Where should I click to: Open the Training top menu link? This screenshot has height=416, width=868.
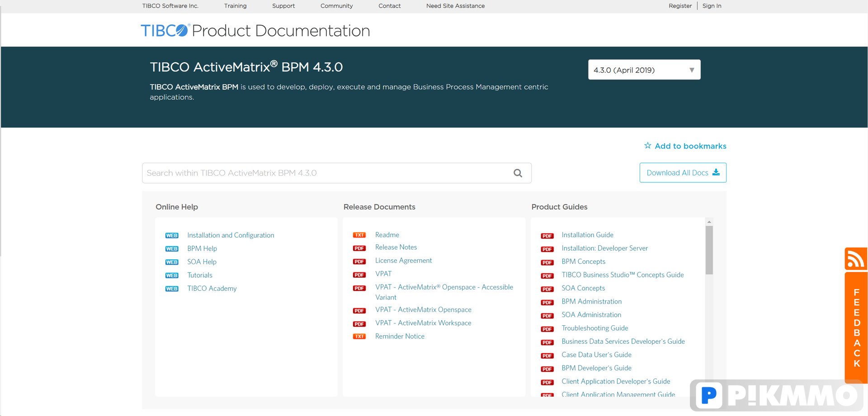coord(235,6)
